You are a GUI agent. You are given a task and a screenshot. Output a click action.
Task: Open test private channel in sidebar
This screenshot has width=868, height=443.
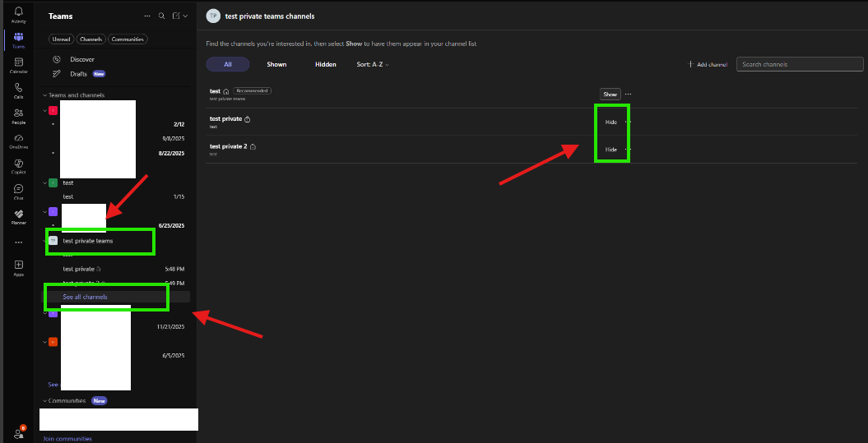116,270
